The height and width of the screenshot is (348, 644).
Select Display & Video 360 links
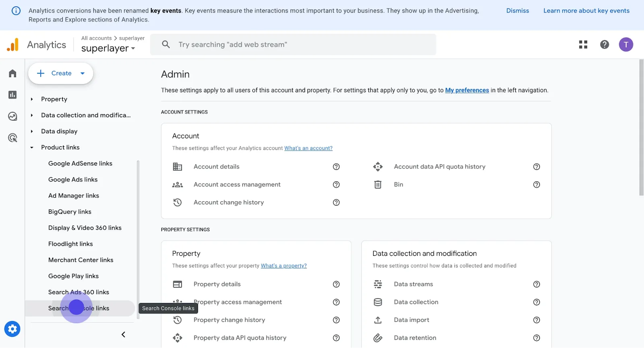(85, 228)
